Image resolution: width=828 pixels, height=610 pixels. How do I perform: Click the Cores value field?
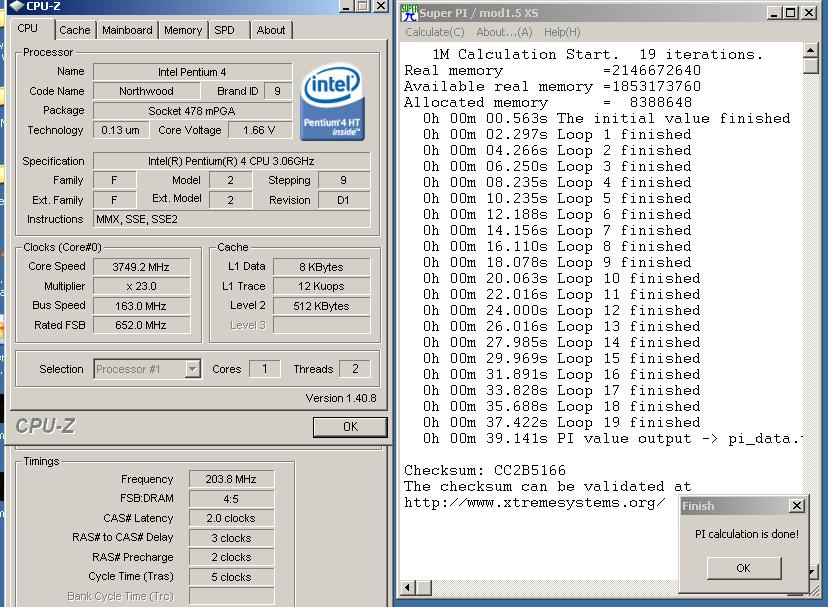coord(265,369)
